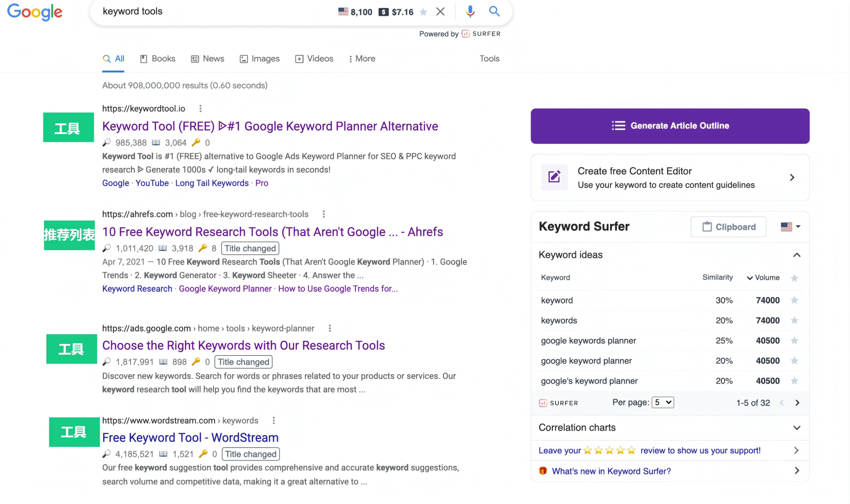This screenshot has width=850, height=504.
Task: Click the traffic magnifier icon on WordStream result
Action: click(107, 454)
